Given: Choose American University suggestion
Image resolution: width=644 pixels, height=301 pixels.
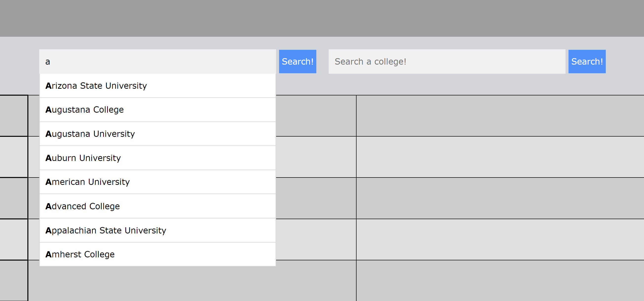Looking at the screenshot, I should coord(157,182).
